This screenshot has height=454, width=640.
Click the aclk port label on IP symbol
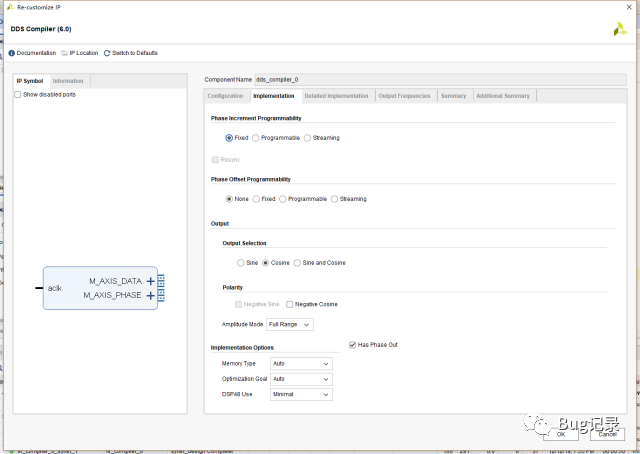(55, 288)
